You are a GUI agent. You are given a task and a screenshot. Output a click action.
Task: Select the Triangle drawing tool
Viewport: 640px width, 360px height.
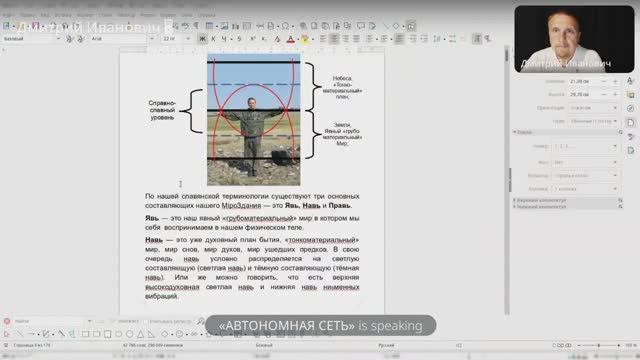pos(140,334)
